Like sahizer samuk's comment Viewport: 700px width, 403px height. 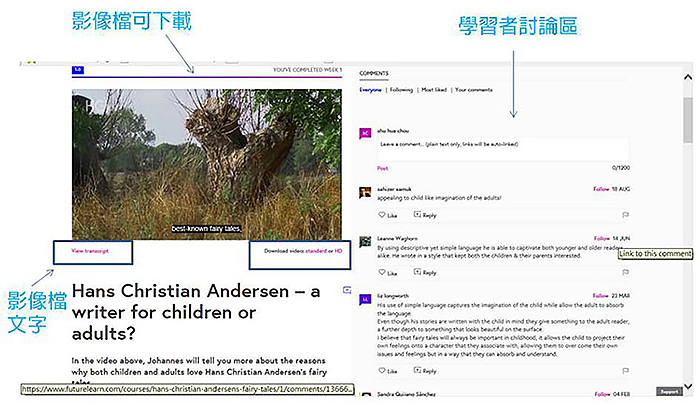pos(388,215)
